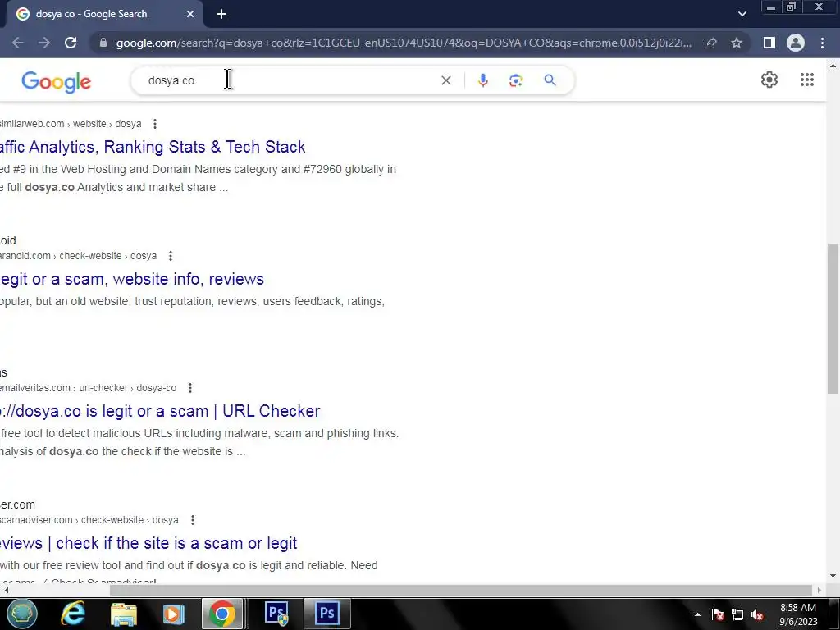Start search by voice microphone
Viewport: 840px width, 630px height.
(x=482, y=80)
